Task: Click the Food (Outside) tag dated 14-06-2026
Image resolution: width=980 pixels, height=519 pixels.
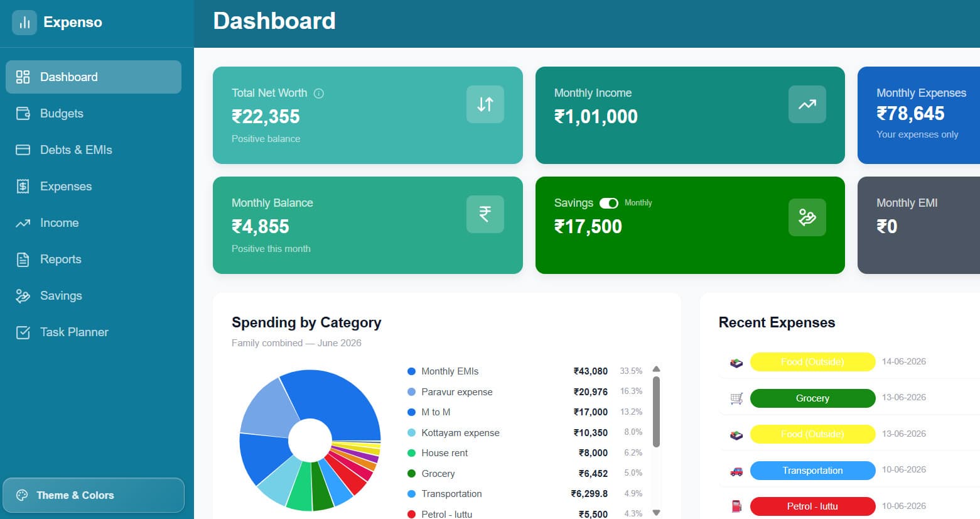Action: click(x=812, y=362)
